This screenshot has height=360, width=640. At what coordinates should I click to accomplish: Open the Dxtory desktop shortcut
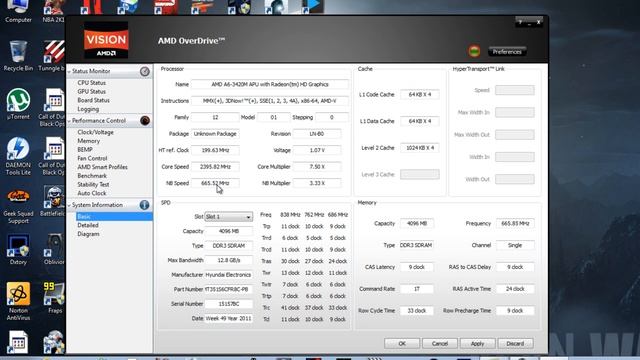coord(18,249)
